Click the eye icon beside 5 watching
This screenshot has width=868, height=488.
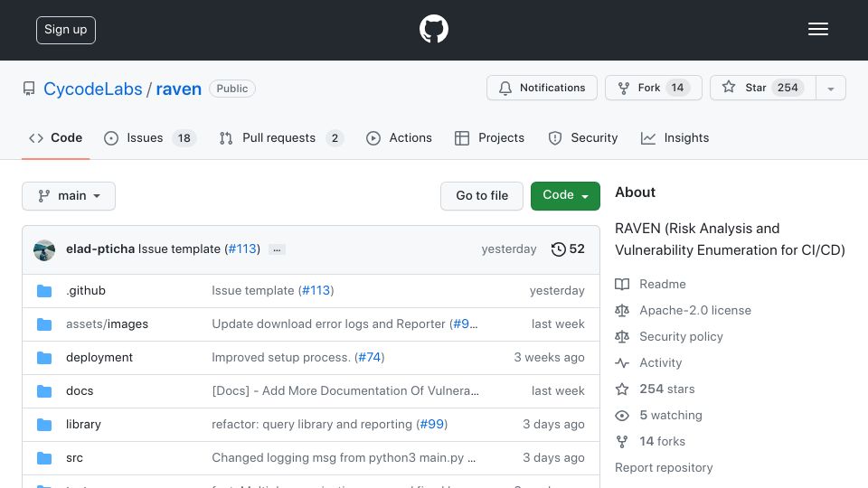(622, 416)
